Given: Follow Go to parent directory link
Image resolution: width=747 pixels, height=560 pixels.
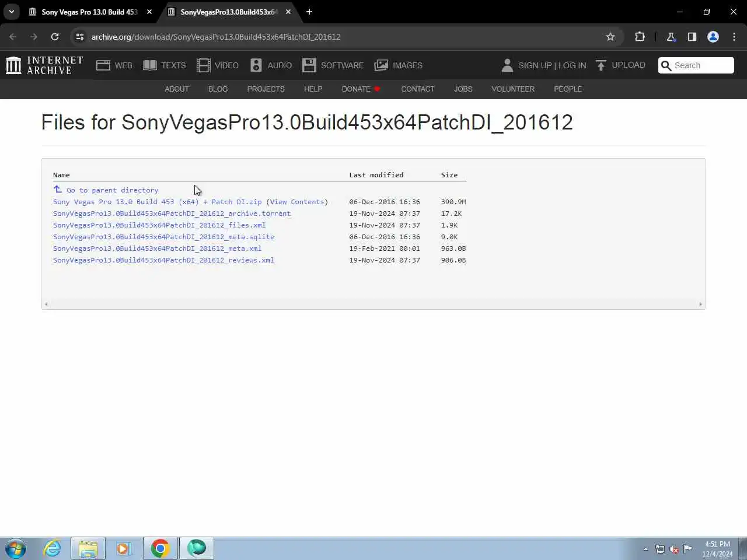Looking at the screenshot, I should tap(112, 190).
